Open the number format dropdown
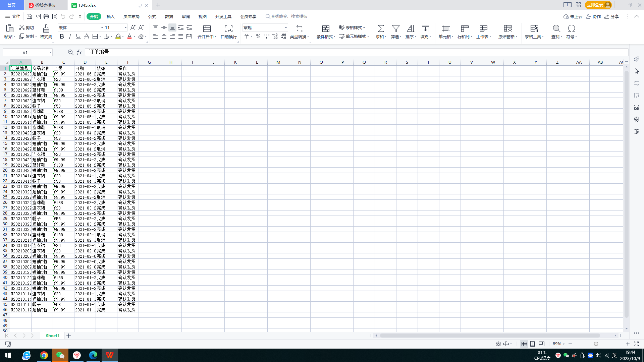644x362 pixels. pos(286,28)
